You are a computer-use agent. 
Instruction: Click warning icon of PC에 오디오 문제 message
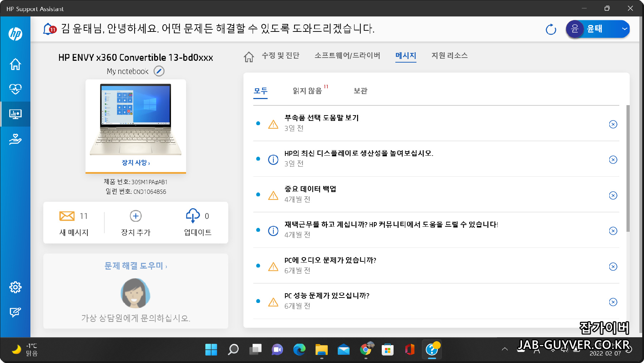click(x=273, y=266)
